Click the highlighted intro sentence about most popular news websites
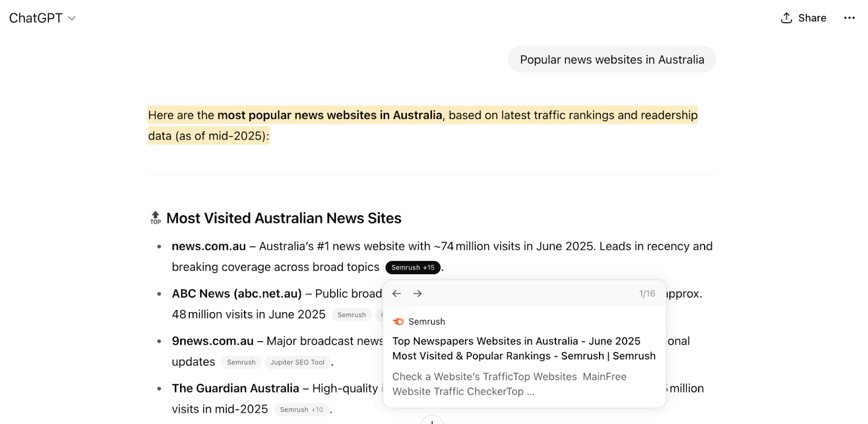Viewport: 868px width, 424px height. pyautogui.click(x=423, y=125)
